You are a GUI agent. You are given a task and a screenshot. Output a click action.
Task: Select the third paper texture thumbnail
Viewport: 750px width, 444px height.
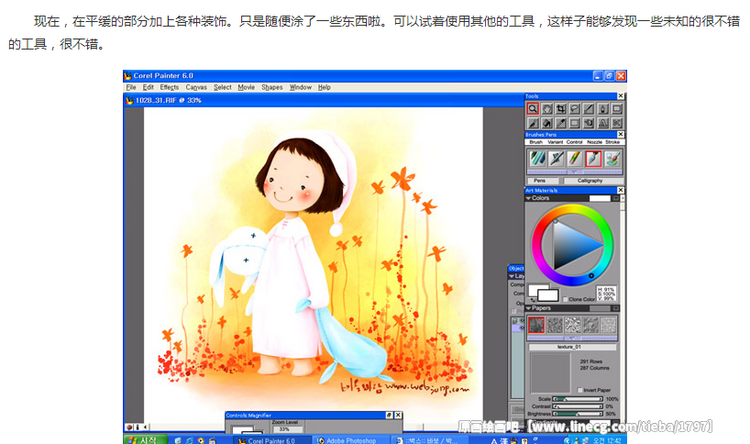click(573, 325)
